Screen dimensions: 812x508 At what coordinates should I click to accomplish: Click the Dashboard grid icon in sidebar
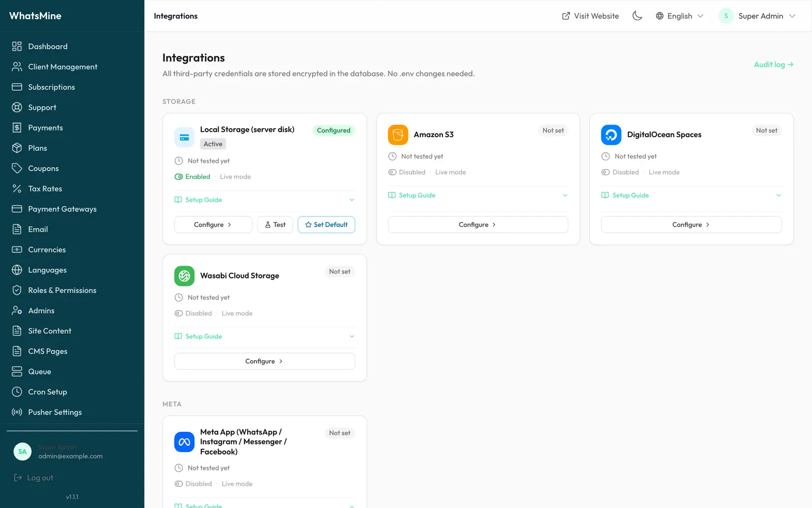17,46
